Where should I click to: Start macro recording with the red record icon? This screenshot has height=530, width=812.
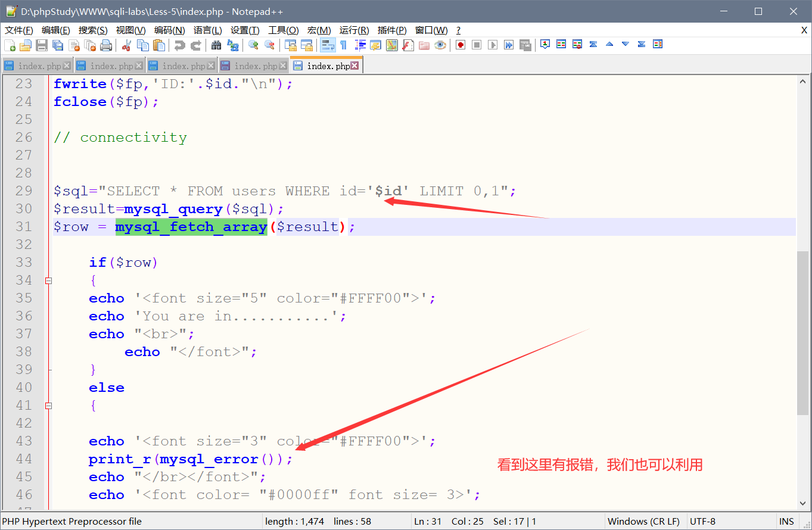tap(460, 45)
